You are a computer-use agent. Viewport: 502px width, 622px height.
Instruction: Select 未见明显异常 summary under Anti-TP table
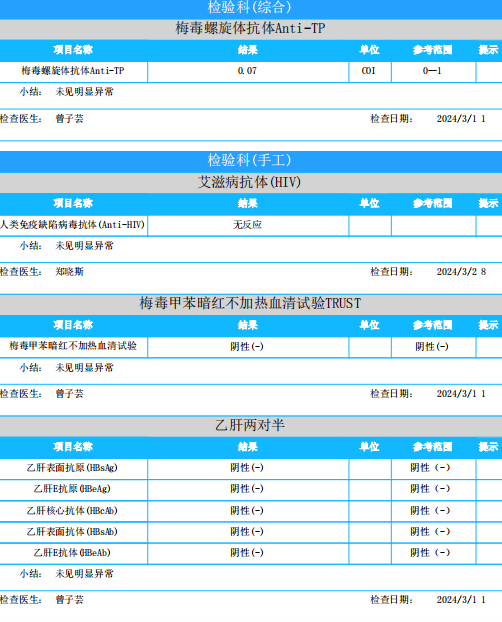click(x=84, y=92)
